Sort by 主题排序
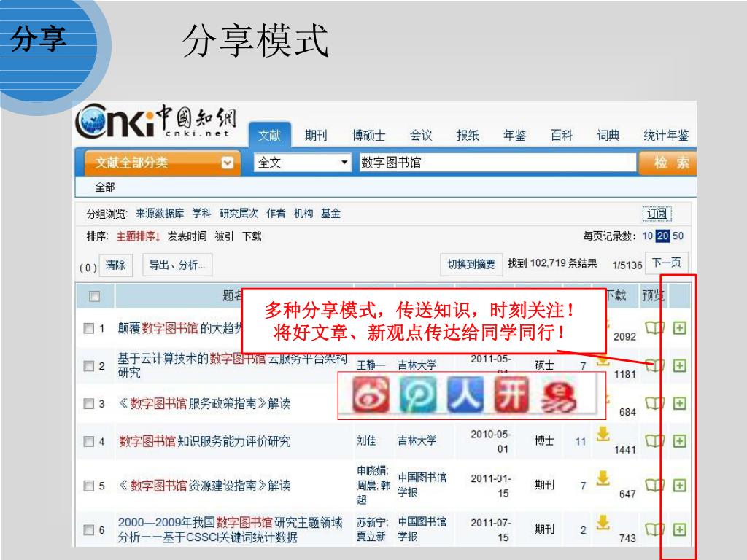 [x=138, y=236]
